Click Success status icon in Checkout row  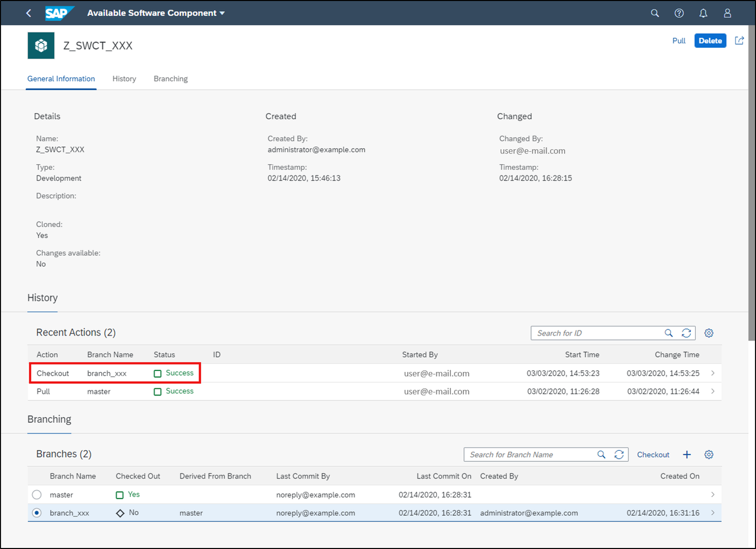(157, 374)
